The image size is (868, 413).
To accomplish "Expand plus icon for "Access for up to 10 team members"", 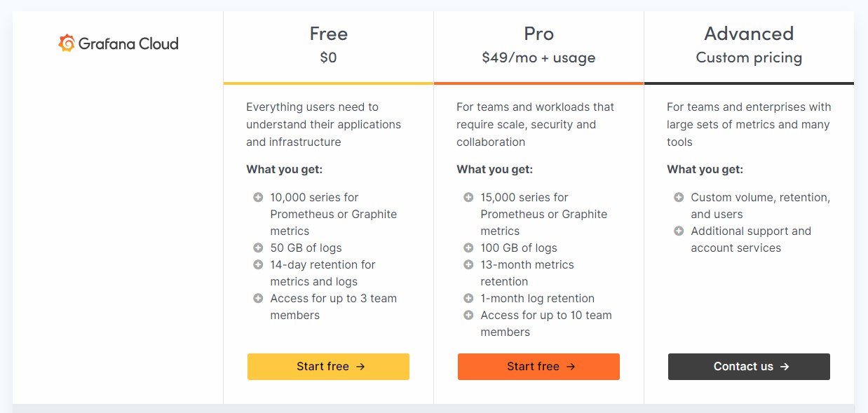I will [468, 315].
